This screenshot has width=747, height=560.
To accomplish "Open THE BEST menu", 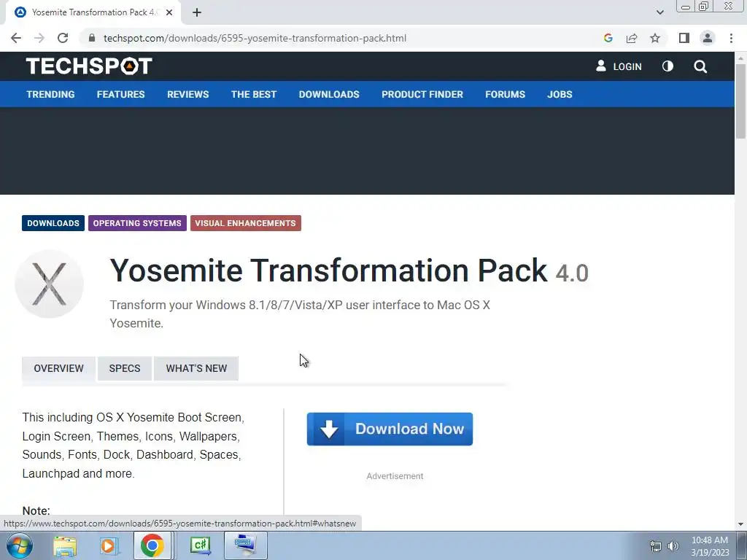I will [x=254, y=94].
